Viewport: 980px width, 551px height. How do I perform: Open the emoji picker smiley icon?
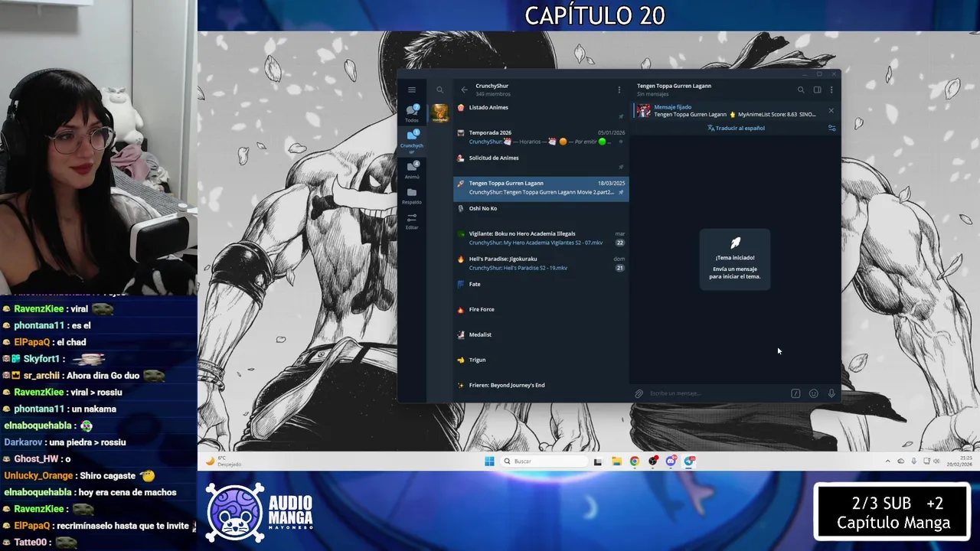(x=813, y=393)
